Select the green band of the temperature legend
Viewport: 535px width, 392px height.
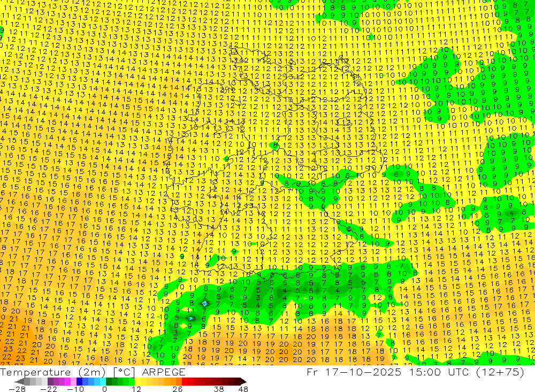pyautogui.click(x=120, y=381)
